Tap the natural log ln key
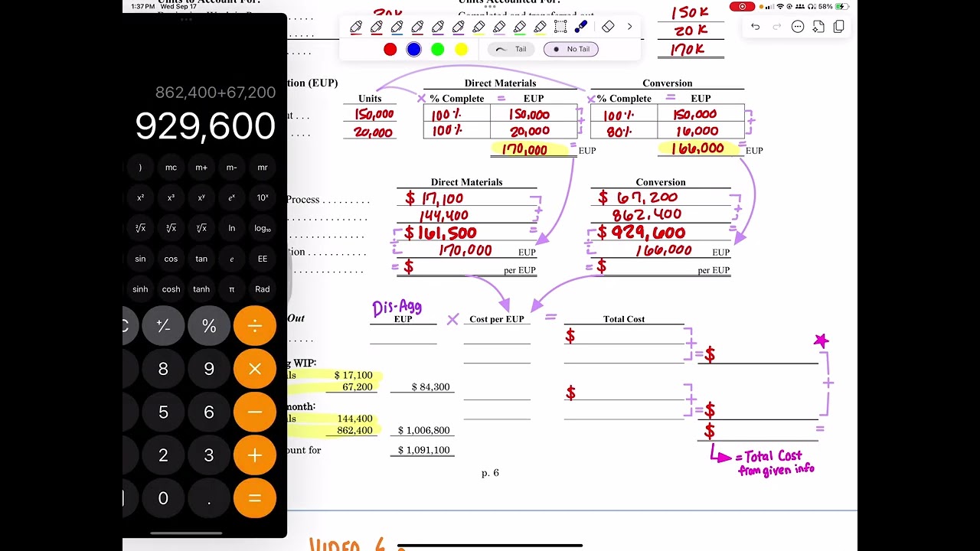 (232, 228)
